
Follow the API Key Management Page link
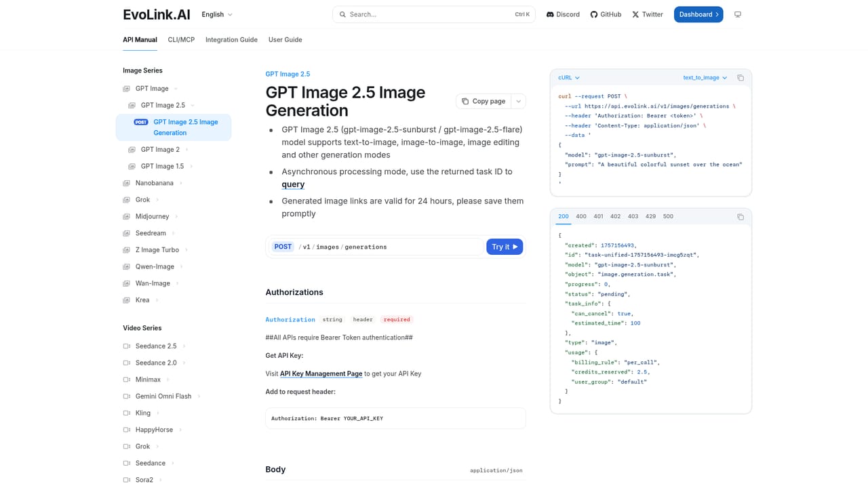coord(321,373)
